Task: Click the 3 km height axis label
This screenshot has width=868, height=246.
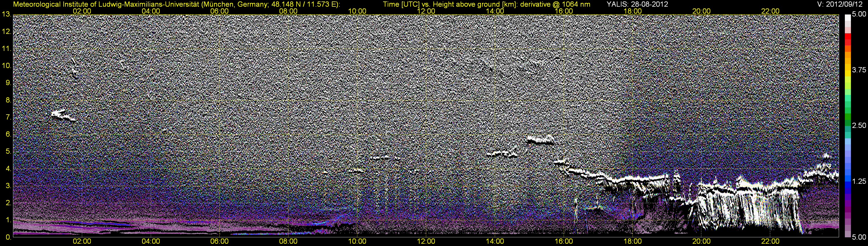Action: 8,186
